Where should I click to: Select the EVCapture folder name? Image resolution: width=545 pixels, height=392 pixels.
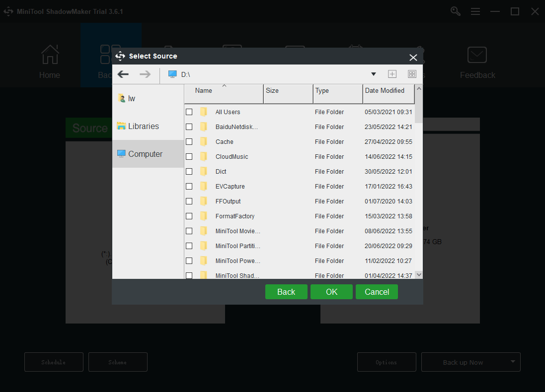click(230, 187)
